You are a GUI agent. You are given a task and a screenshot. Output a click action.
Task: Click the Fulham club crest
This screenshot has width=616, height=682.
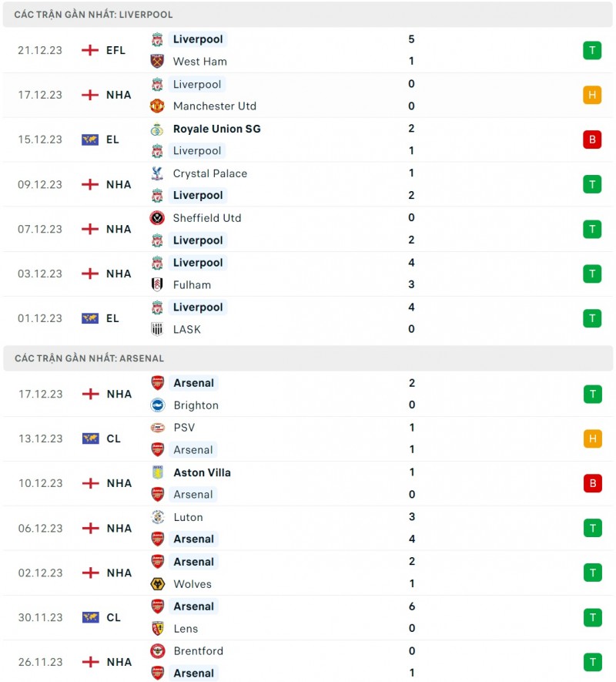[157, 285]
